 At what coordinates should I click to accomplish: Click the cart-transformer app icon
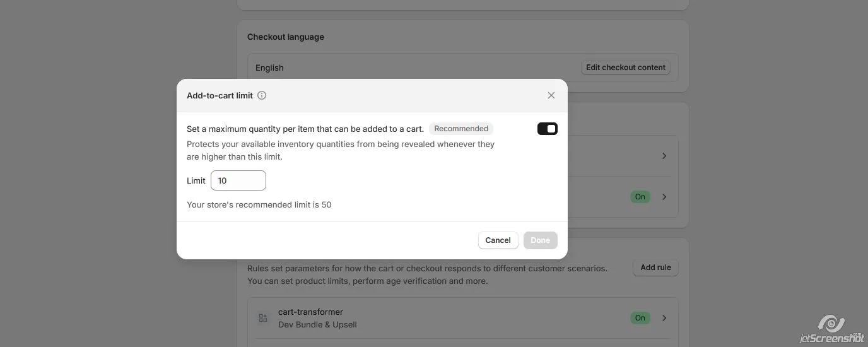[x=263, y=318]
